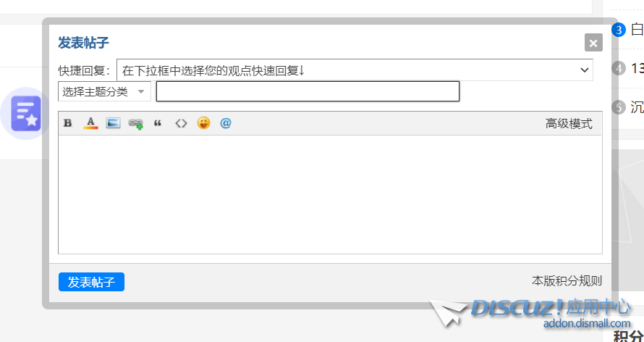Switch to 高级模式 advanced mode

[x=569, y=123]
